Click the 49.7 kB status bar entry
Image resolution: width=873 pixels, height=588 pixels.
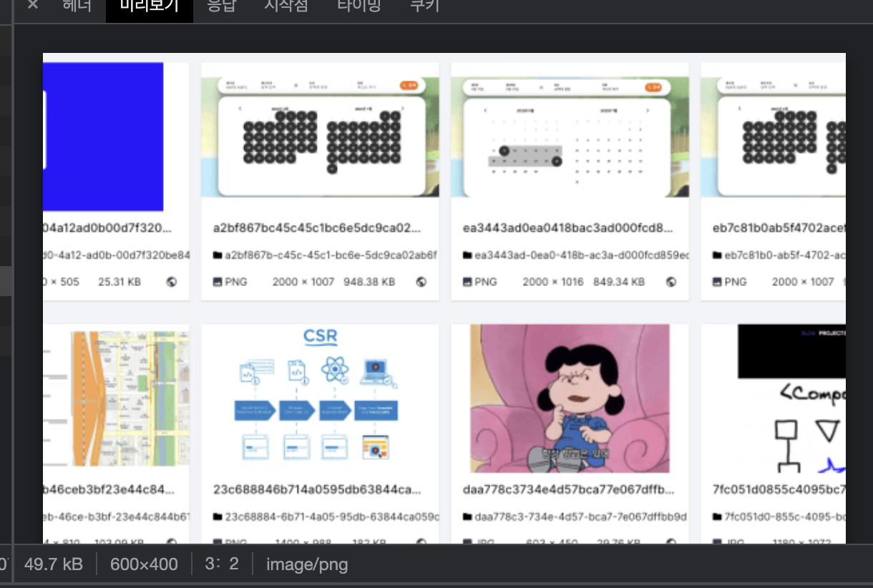54,564
